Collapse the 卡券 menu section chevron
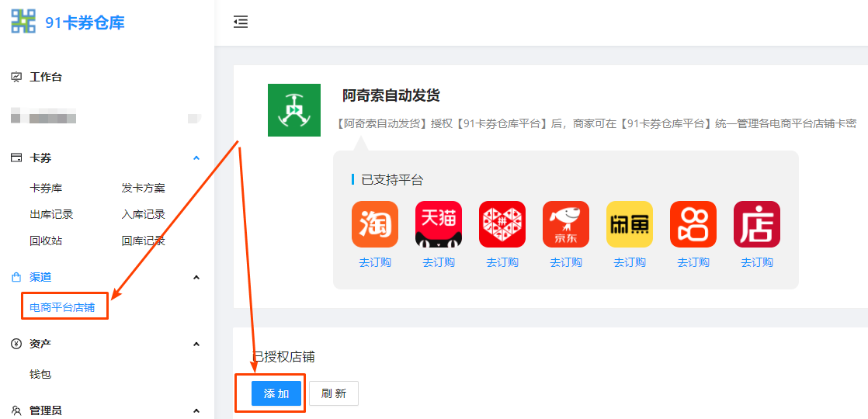The height and width of the screenshot is (419, 868). pyautogui.click(x=196, y=158)
